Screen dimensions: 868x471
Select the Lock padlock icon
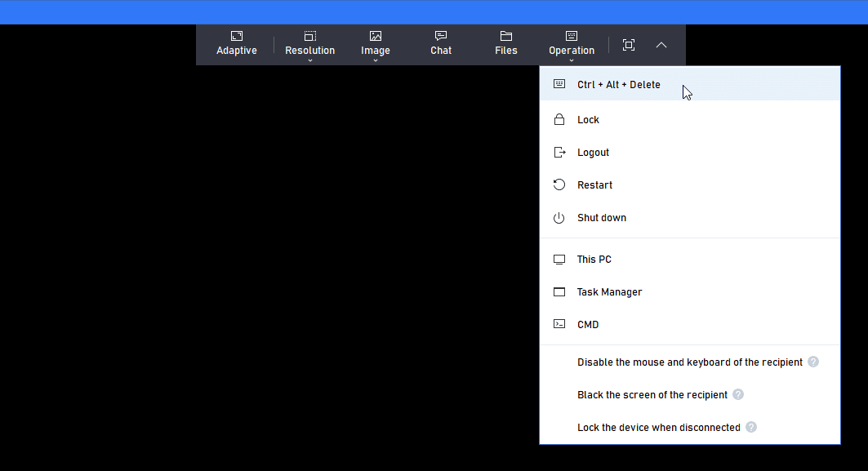559,119
